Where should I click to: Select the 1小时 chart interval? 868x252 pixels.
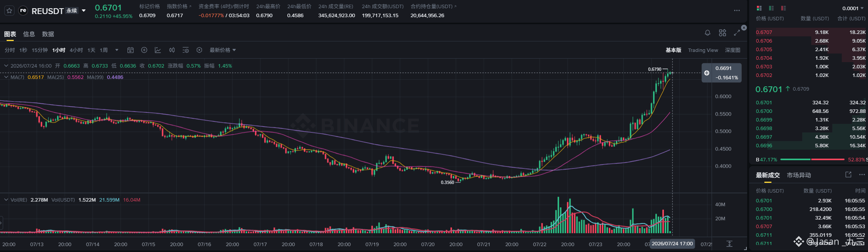[x=59, y=50]
